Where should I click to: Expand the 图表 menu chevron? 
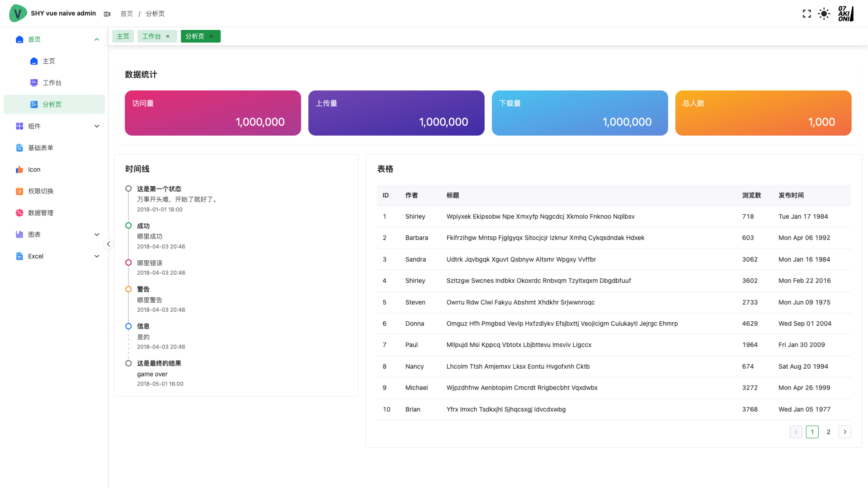[97, 235]
